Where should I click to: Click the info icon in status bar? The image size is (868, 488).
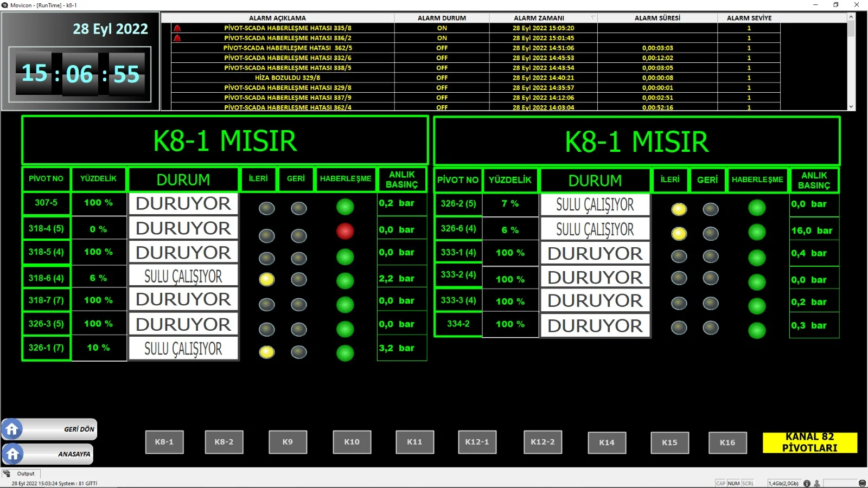[x=807, y=483]
